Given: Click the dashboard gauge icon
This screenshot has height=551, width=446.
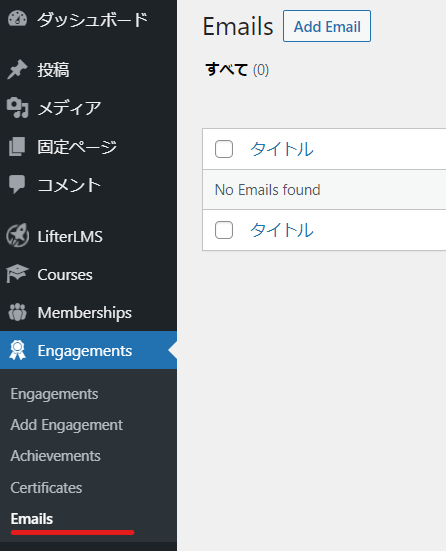Looking at the screenshot, I should 17,19.
